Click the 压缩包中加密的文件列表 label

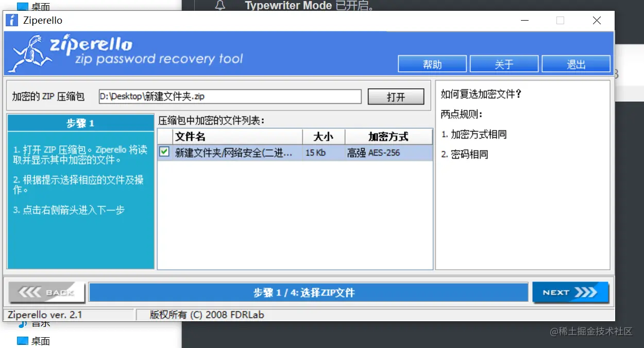point(211,121)
